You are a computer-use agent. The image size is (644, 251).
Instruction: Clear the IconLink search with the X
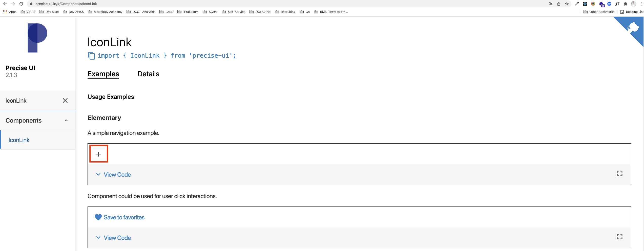(x=65, y=101)
